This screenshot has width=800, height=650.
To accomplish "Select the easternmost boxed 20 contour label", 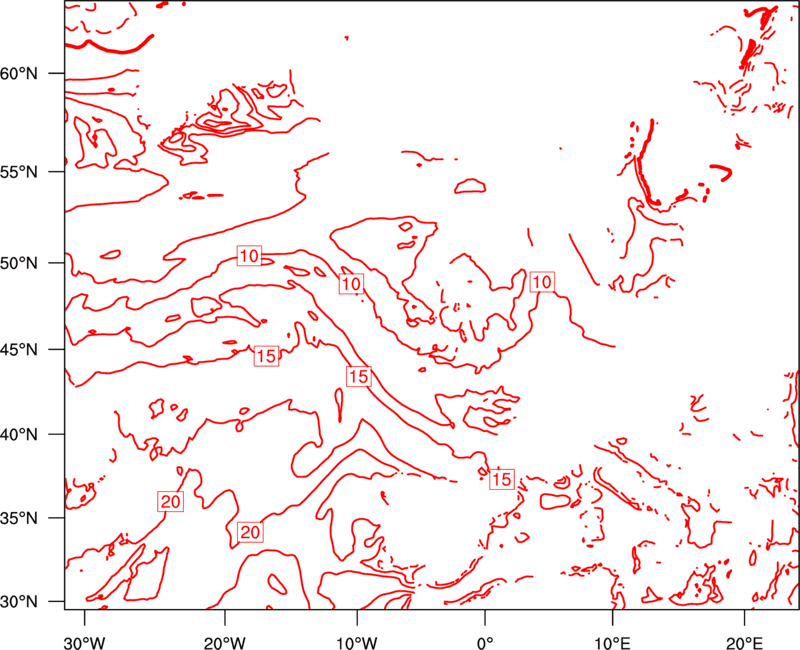I will click(250, 532).
